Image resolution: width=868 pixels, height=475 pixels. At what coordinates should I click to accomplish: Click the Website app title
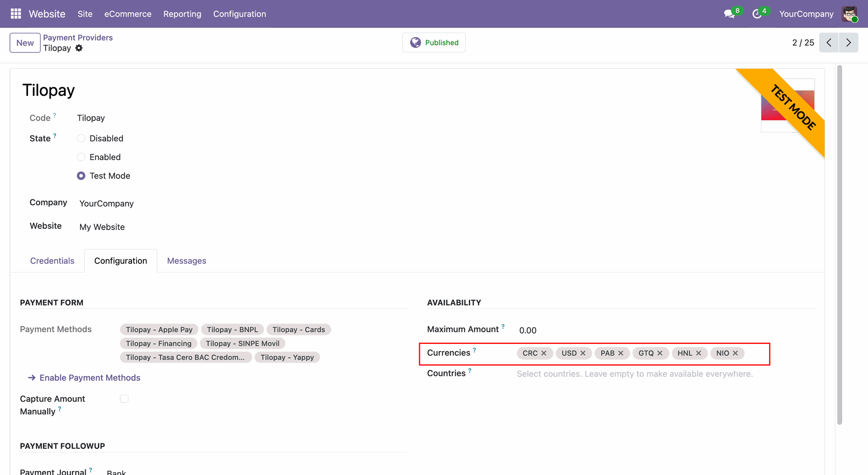click(x=47, y=14)
